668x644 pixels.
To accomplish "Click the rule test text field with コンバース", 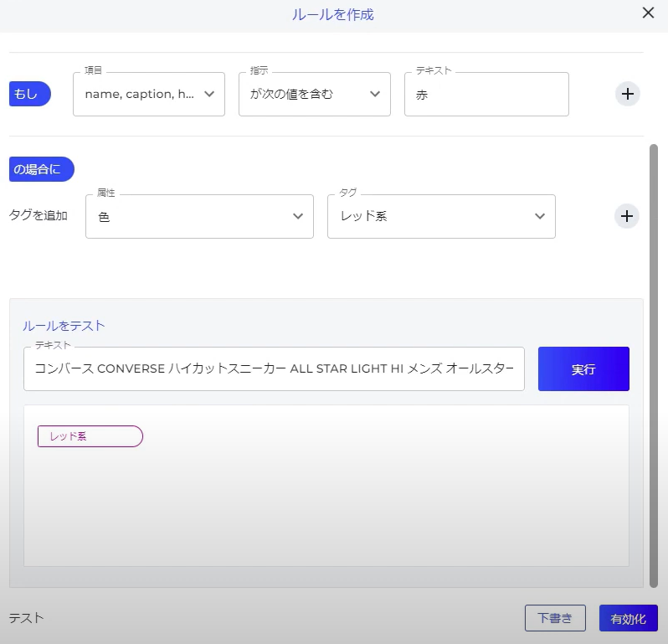I will (274, 368).
